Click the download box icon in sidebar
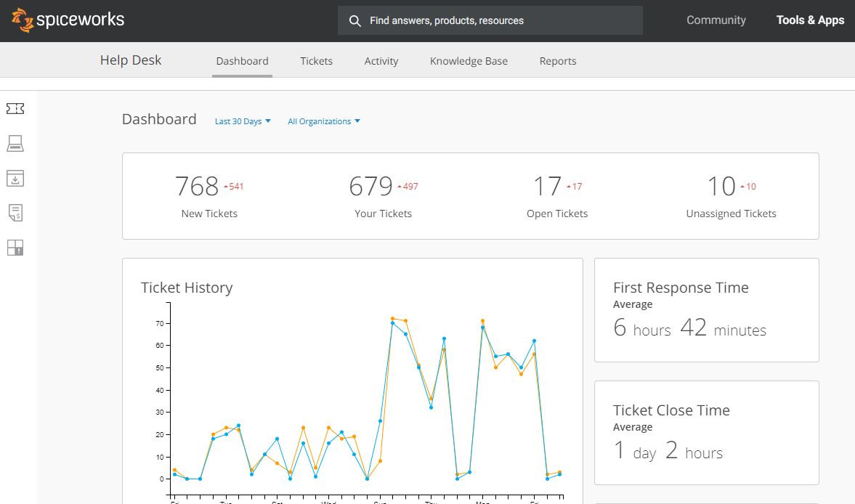Screen dimensions: 855x504 click(15, 178)
